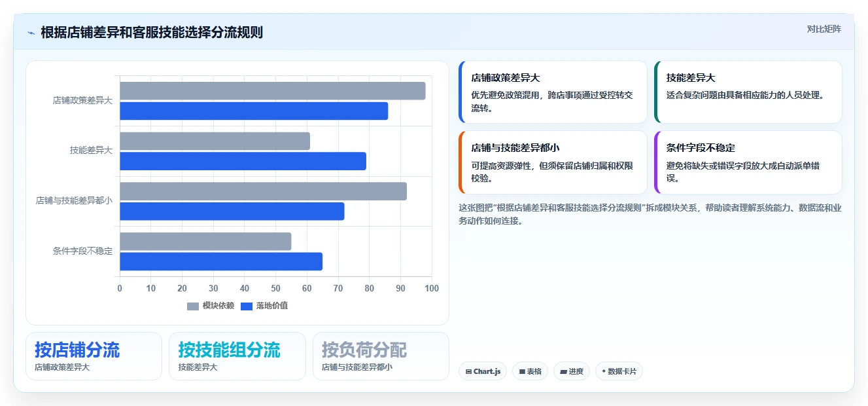Click gray 模块依赖 bar for 店铺与技能差异都小
The image size is (868, 406).
pos(263,191)
